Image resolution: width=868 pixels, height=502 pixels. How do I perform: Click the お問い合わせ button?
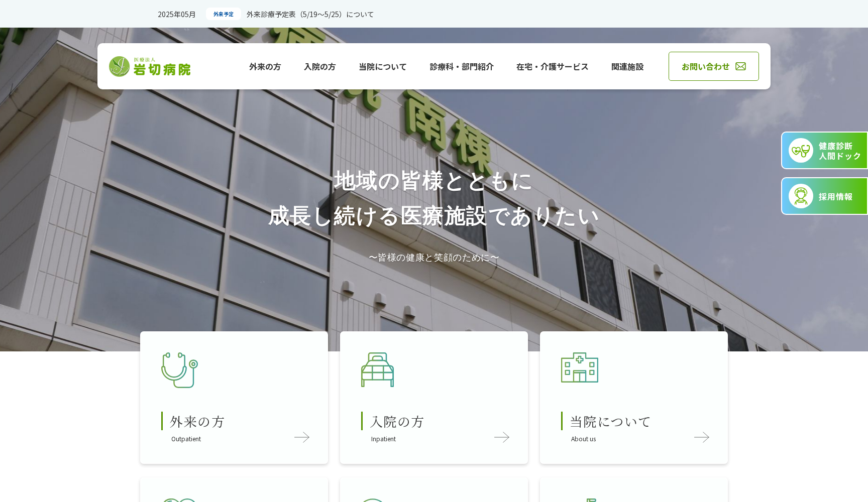(713, 66)
